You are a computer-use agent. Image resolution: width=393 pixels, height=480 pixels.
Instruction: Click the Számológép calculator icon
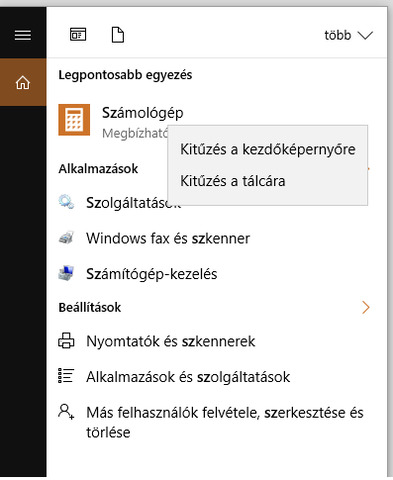click(74, 120)
